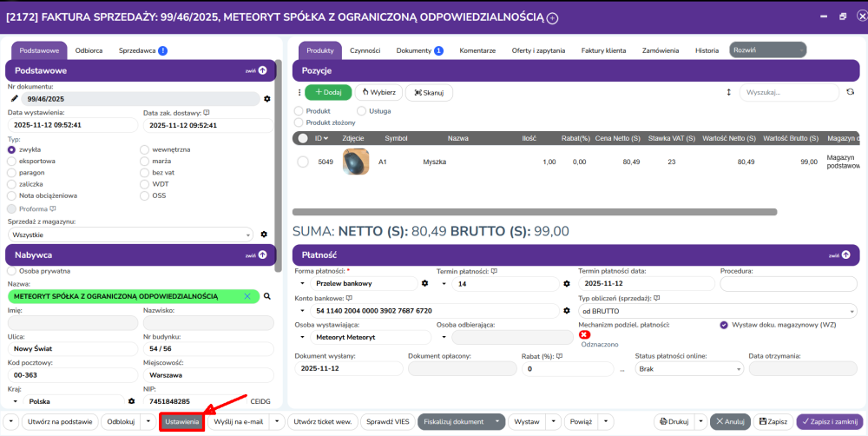
Task: Toggle 'Wystaw doku. magazynowy (WZ)' checkbox
Action: click(x=724, y=325)
